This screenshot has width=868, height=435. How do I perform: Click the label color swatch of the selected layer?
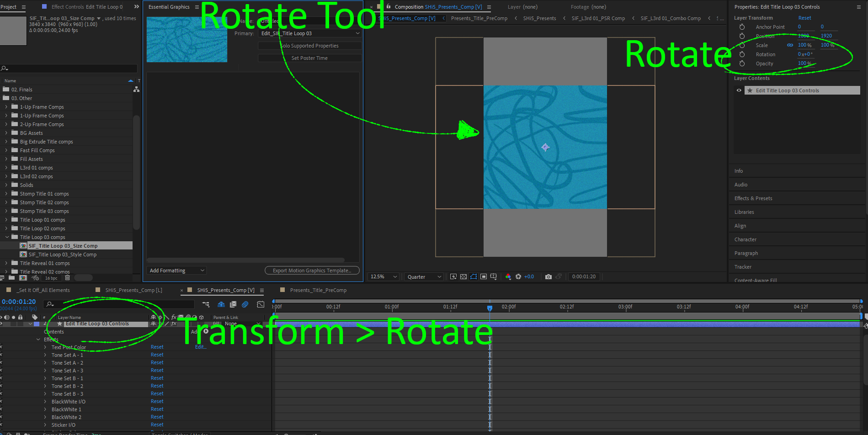(x=37, y=324)
